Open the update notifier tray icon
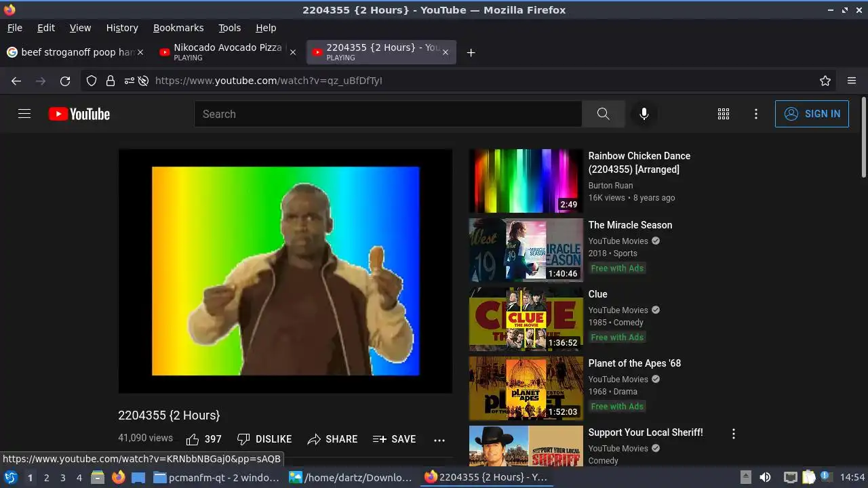868x488 pixels. 826,477
